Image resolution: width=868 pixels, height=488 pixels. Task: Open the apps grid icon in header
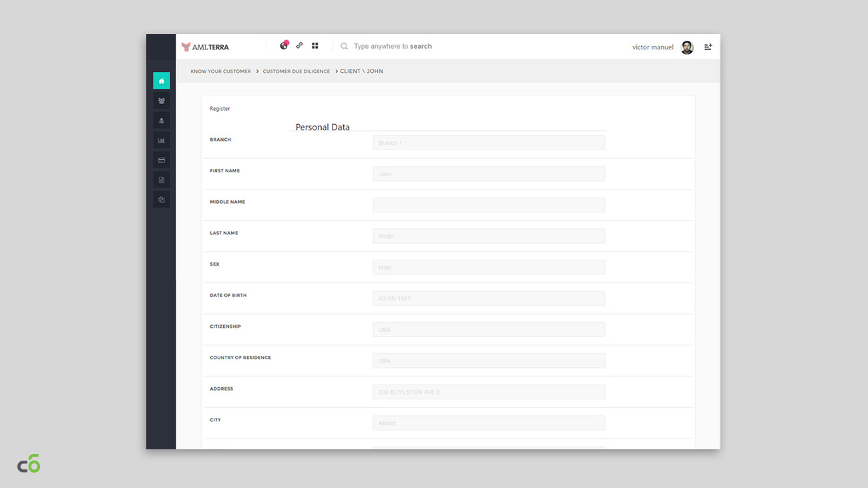click(x=315, y=45)
